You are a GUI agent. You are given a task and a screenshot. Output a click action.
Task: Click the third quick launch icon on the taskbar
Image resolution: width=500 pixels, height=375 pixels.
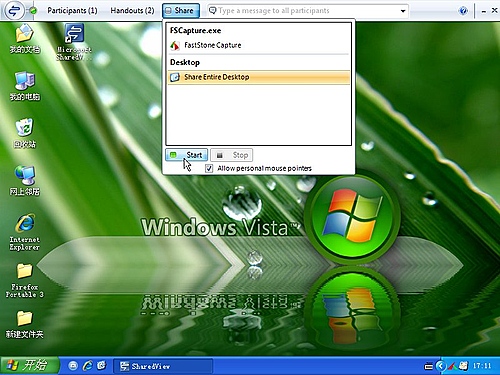click(x=102, y=366)
